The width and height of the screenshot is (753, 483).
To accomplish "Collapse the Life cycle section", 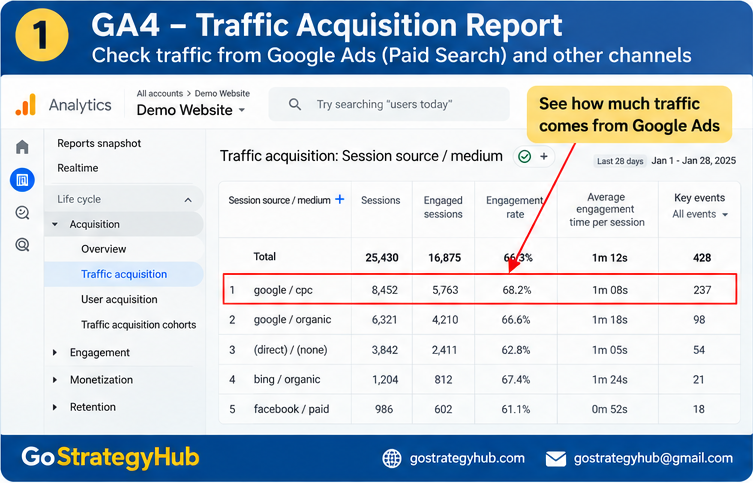I will point(188,200).
